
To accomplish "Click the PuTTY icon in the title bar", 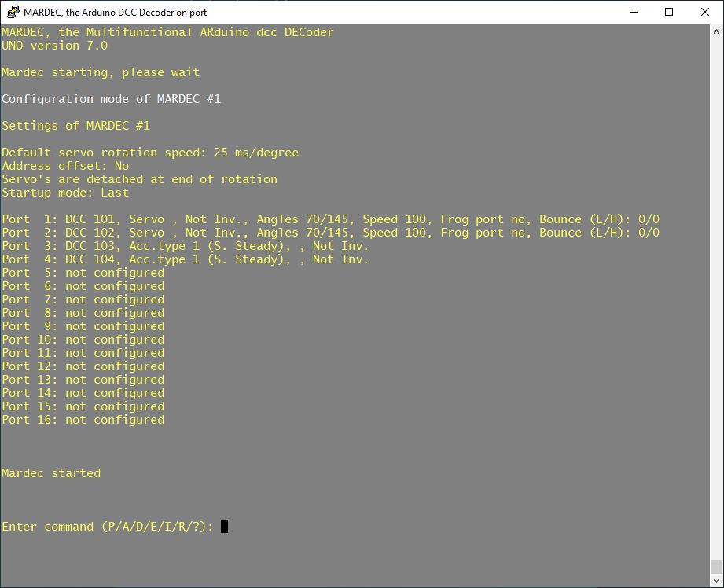I will click(x=13, y=12).
